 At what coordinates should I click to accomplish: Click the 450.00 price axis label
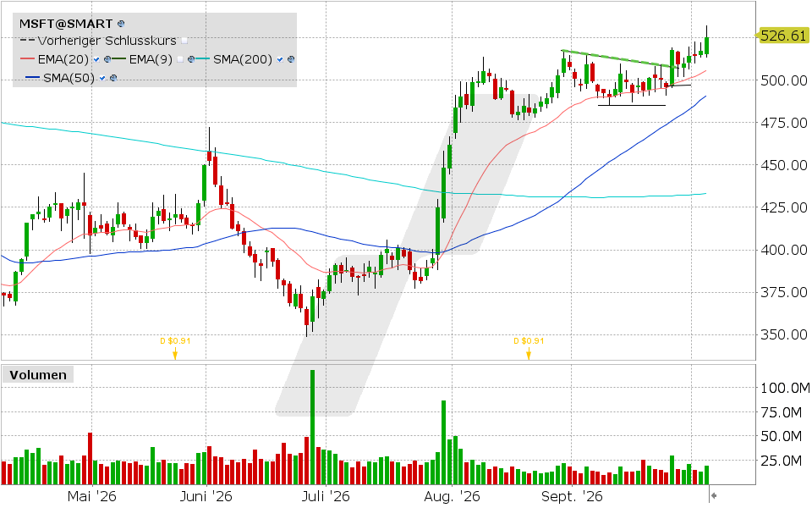tap(784, 165)
